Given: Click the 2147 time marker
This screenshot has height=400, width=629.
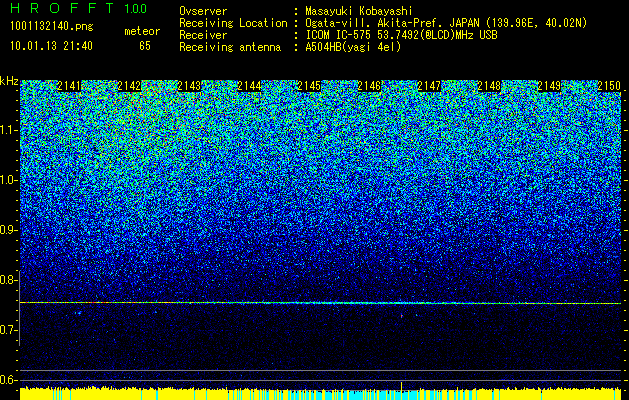Looking at the screenshot, I should (429, 86).
